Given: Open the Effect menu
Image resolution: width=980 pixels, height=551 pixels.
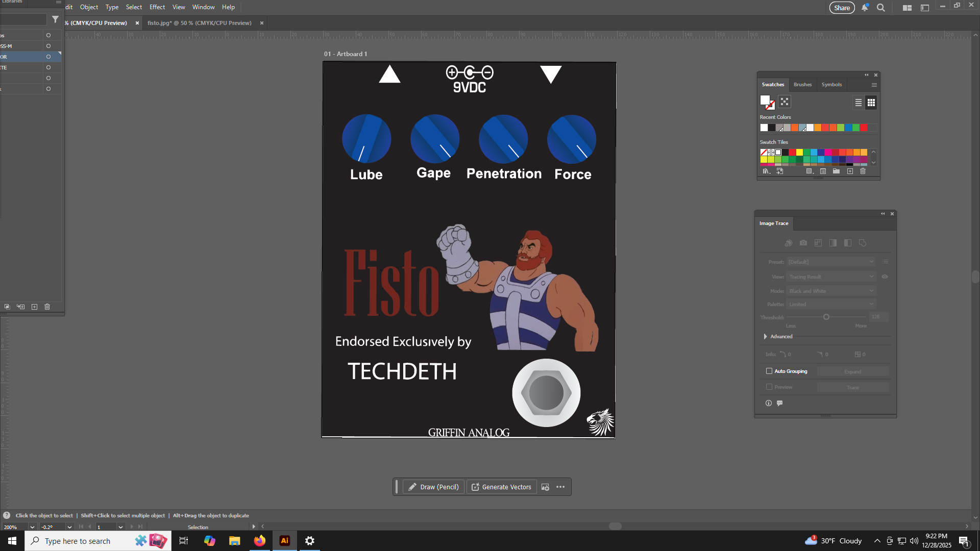Looking at the screenshot, I should (x=157, y=7).
